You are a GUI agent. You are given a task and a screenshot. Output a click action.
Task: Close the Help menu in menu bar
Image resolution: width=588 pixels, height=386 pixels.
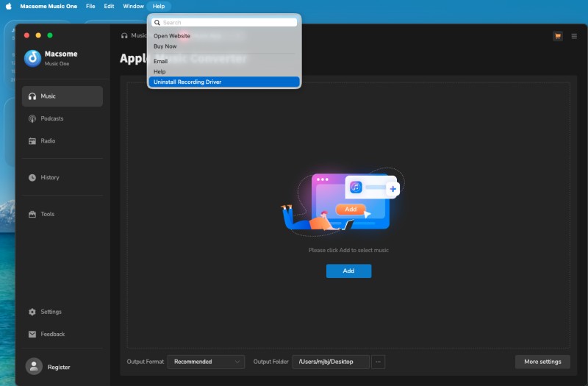point(159,6)
